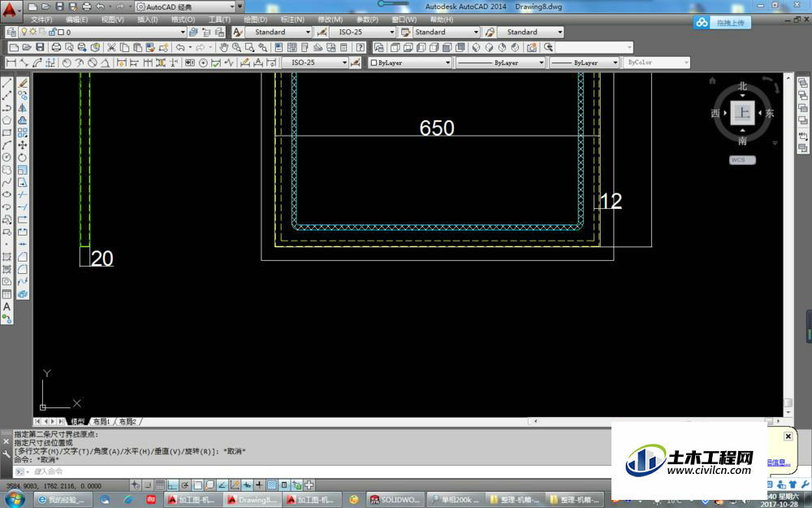Image resolution: width=812 pixels, height=508 pixels.
Task: Select the Erase modify tool
Action: [23, 84]
